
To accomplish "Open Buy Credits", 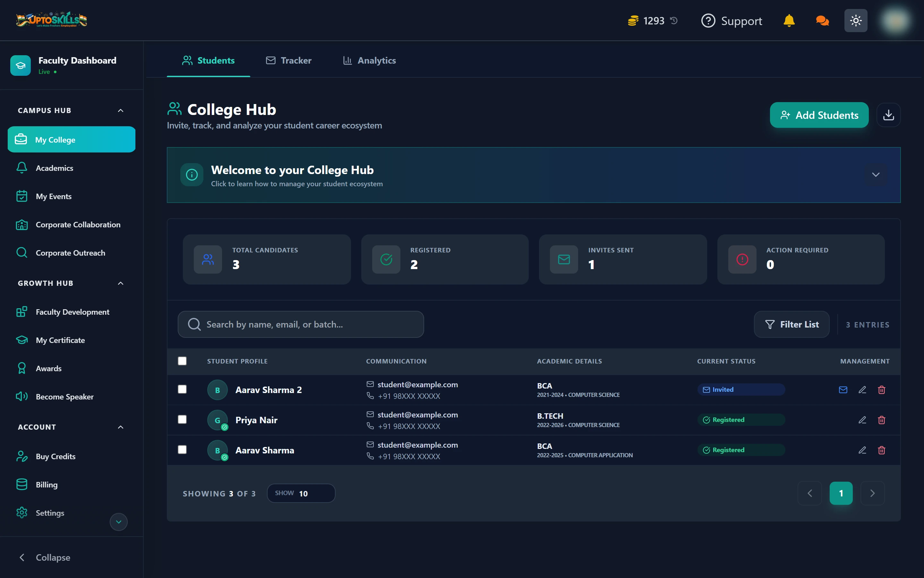I will click(72, 456).
